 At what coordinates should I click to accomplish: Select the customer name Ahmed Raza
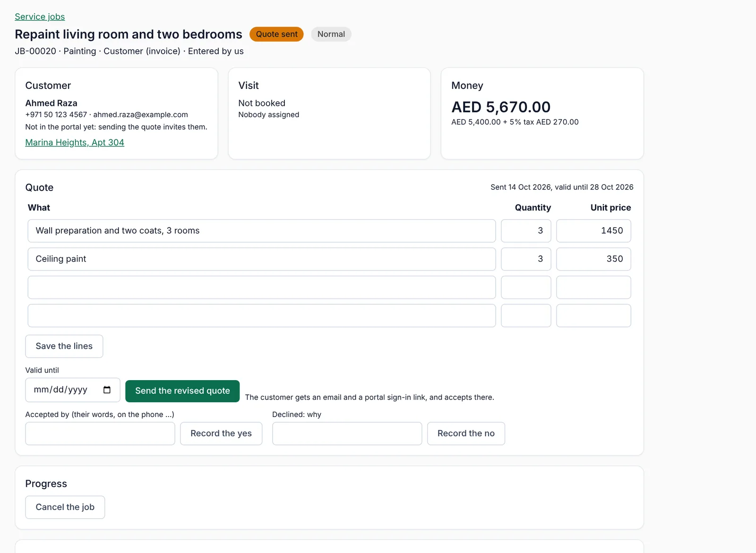[51, 103]
